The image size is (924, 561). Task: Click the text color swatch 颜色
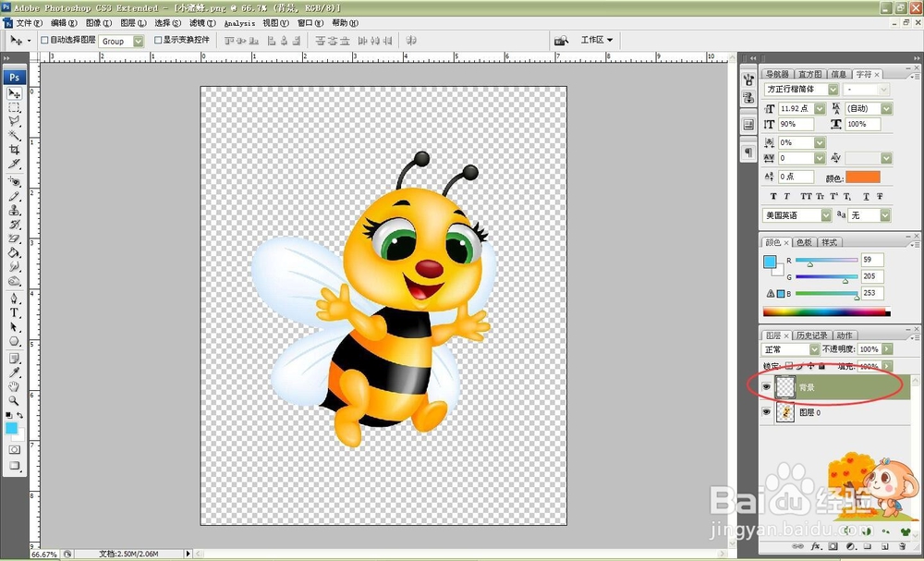[x=863, y=177]
